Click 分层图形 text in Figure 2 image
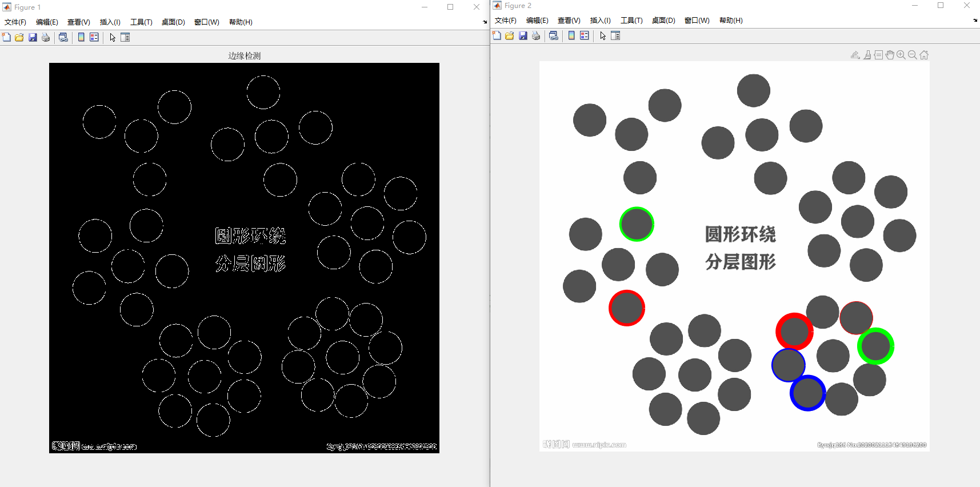The image size is (980, 487). 740,262
